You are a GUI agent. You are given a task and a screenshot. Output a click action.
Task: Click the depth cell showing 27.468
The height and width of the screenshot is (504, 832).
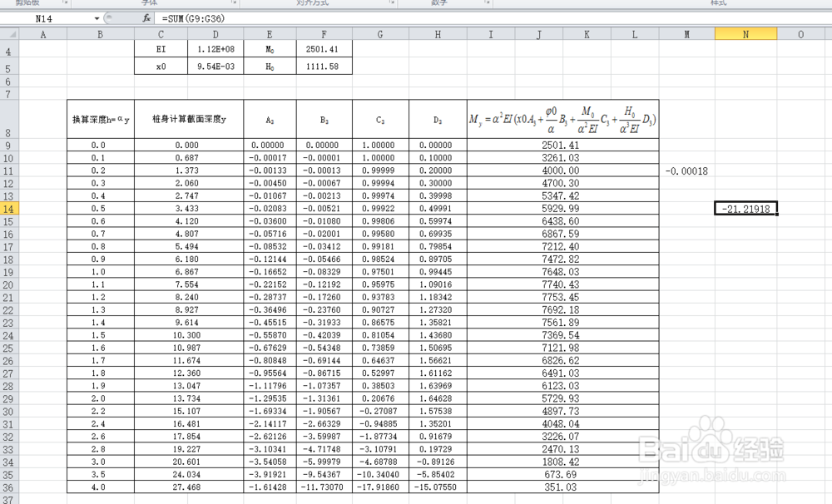click(189, 487)
